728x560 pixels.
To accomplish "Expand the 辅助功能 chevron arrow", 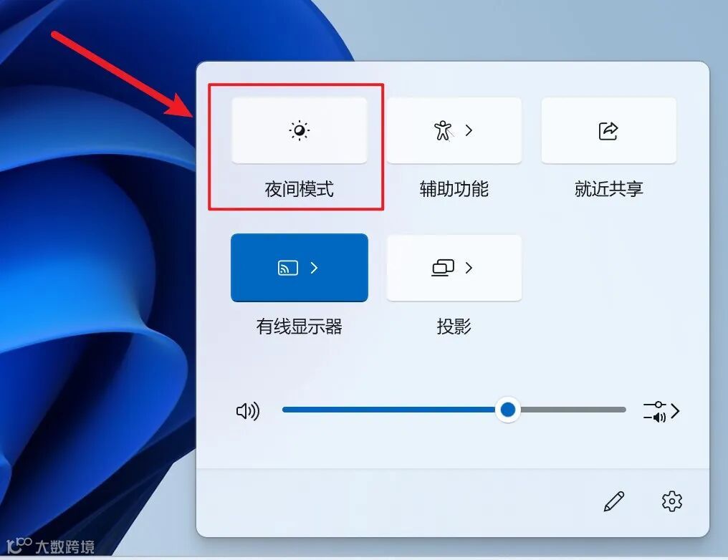I will click(x=469, y=130).
